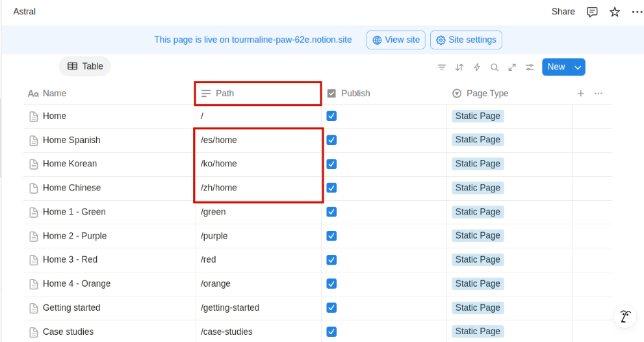Click the page icon beside Home Spanish
The image size is (644, 342).
point(34,140)
